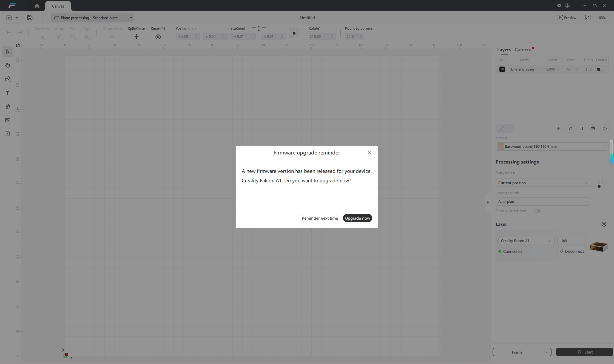Click the Preview button
The image size is (614, 364).
click(x=567, y=18)
